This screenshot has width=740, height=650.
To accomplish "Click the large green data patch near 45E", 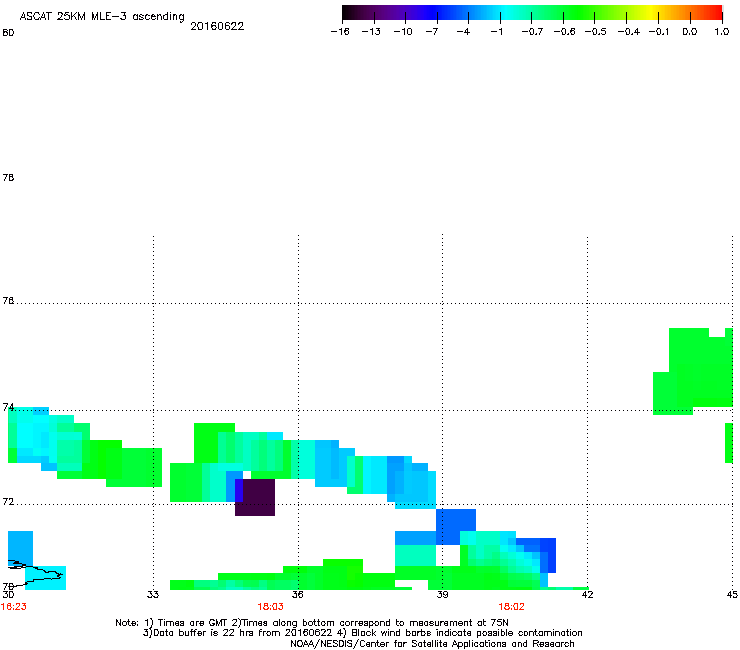I will [x=693, y=371].
